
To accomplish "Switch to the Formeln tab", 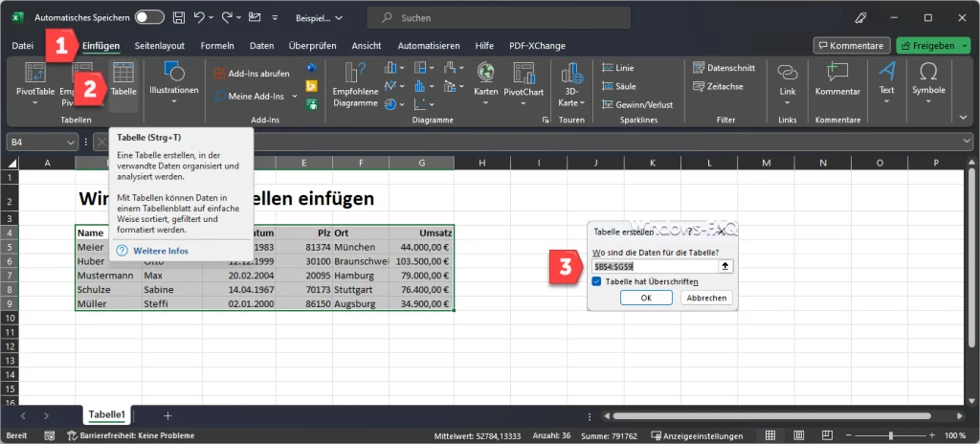I will pos(217,46).
